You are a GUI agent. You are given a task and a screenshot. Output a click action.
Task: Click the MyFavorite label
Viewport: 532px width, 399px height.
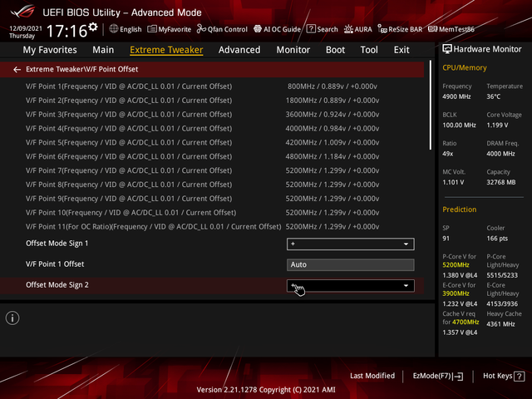pos(175,30)
